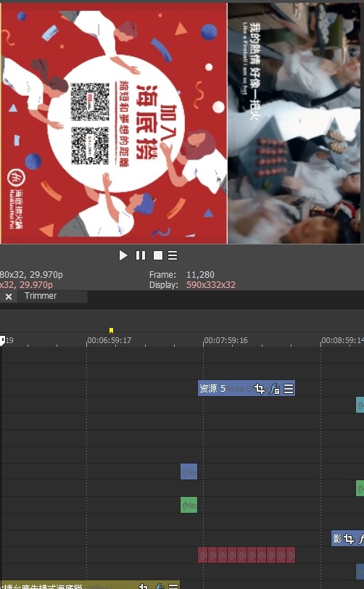Open Event Pan/Crop on the 资源 5 clip
The image size is (364, 589).
(260, 389)
